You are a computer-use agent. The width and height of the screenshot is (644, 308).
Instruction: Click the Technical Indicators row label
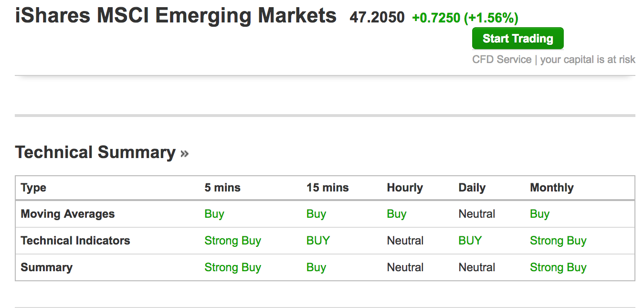[x=75, y=241]
